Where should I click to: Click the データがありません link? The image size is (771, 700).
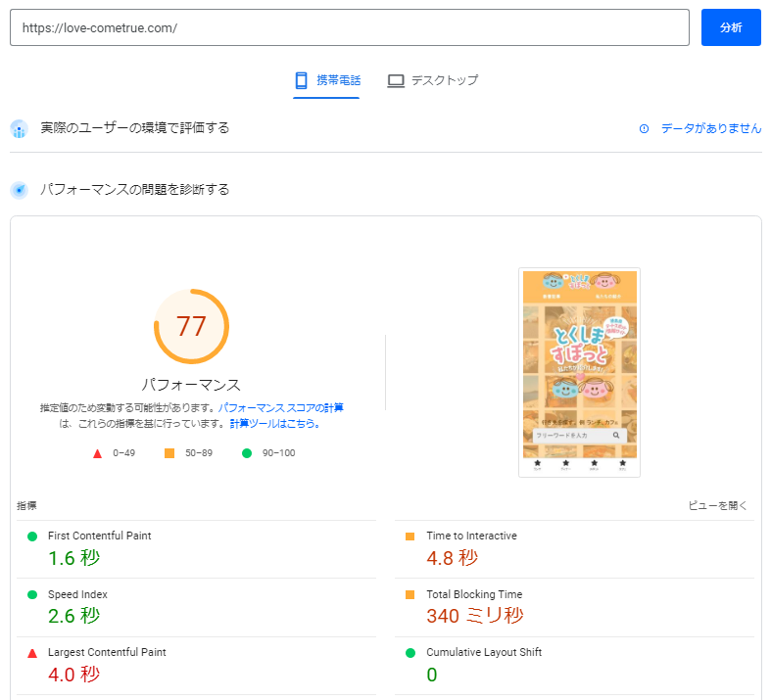point(710,128)
